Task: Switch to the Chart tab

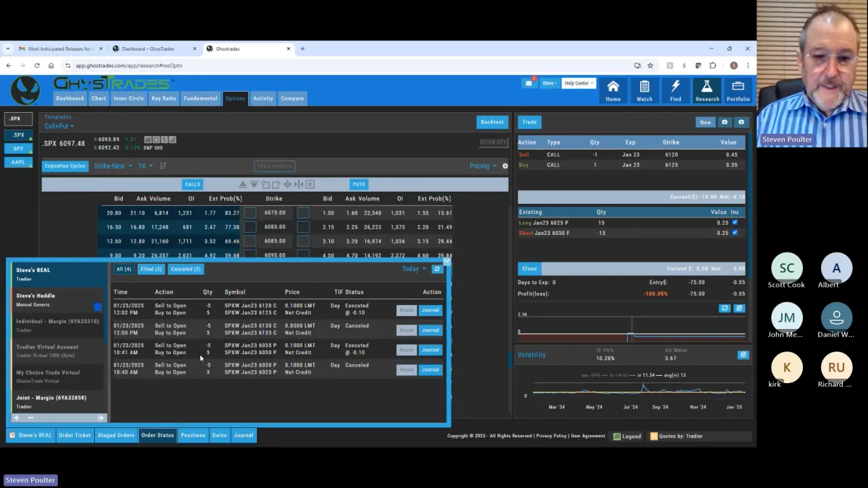Action: pyautogui.click(x=98, y=98)
